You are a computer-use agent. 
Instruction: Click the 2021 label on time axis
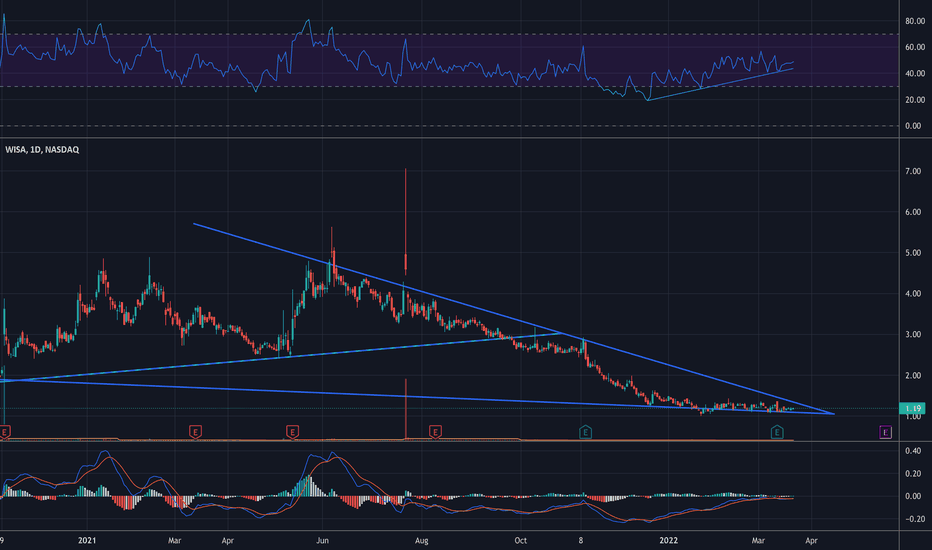click(x=87, y=540)
